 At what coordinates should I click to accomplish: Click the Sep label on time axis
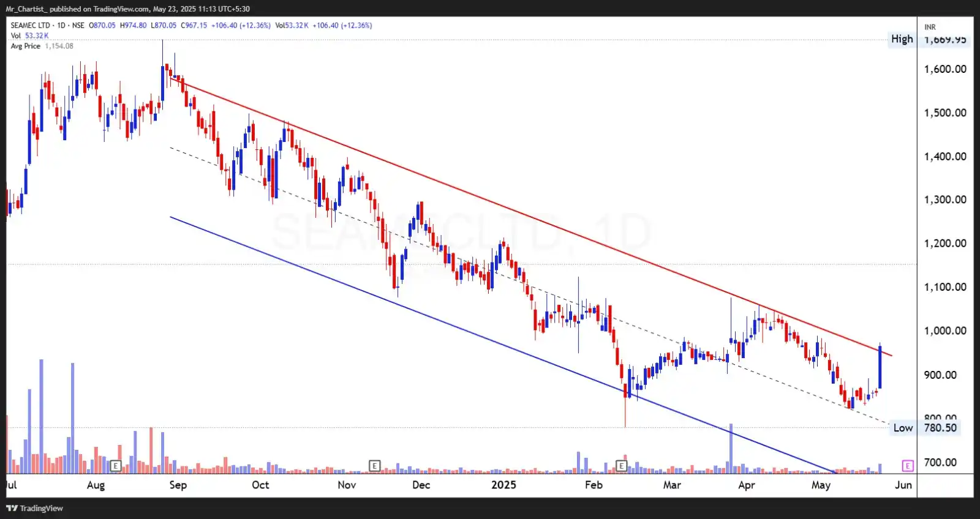[x=178, y=485]
